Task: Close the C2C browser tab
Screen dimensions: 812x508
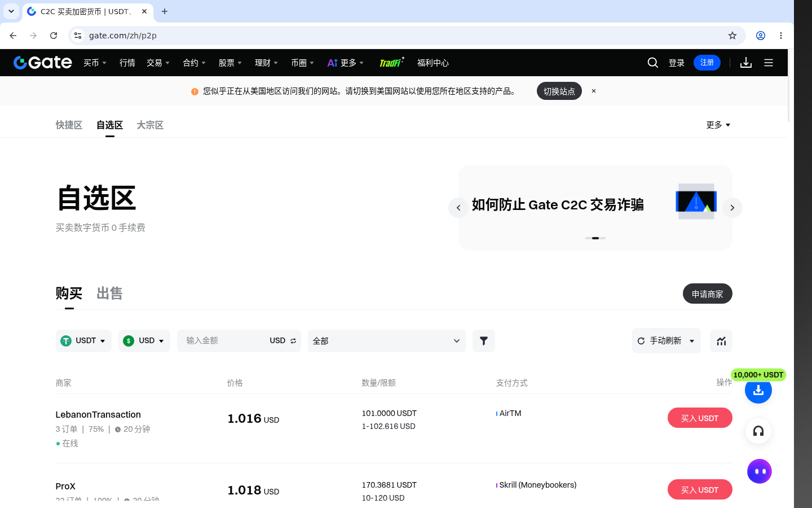Action: click(x=144, y=11)
